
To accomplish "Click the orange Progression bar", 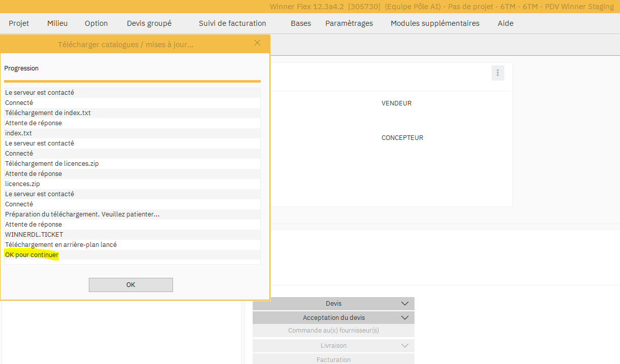I will click(132, 81).
